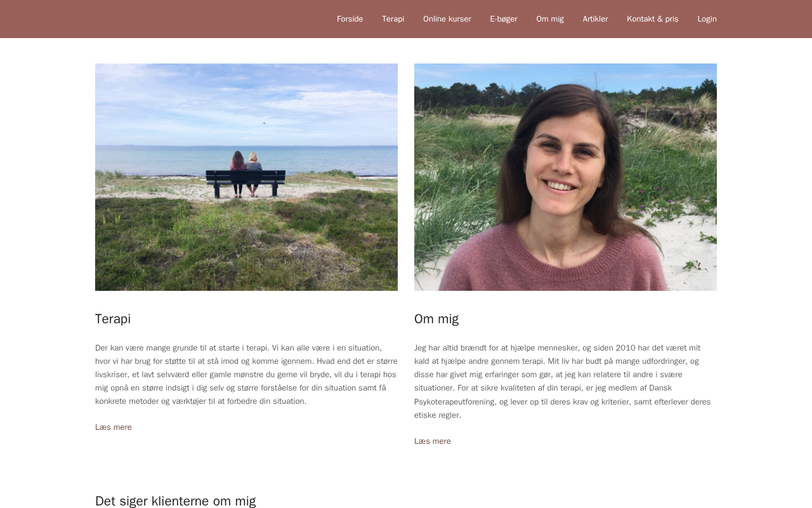Follow Læs mere under Terapi text
812x508 pixels.
(114, 427)
